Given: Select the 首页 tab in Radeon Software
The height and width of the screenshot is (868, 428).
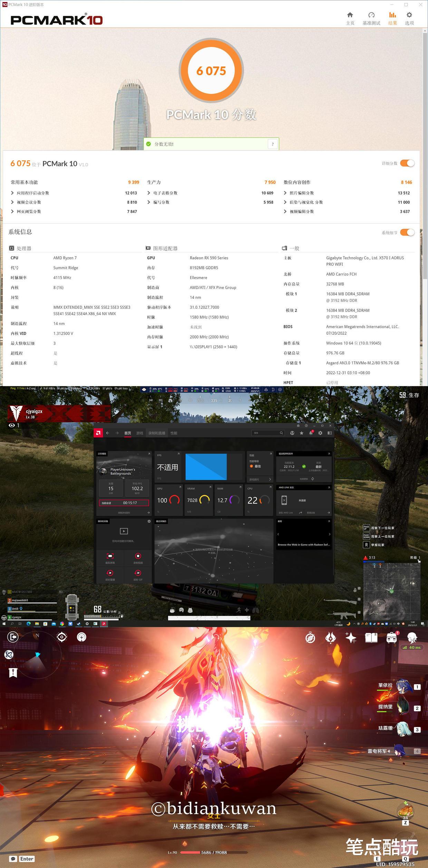Looking at the screenshot, I should point(128,433).
